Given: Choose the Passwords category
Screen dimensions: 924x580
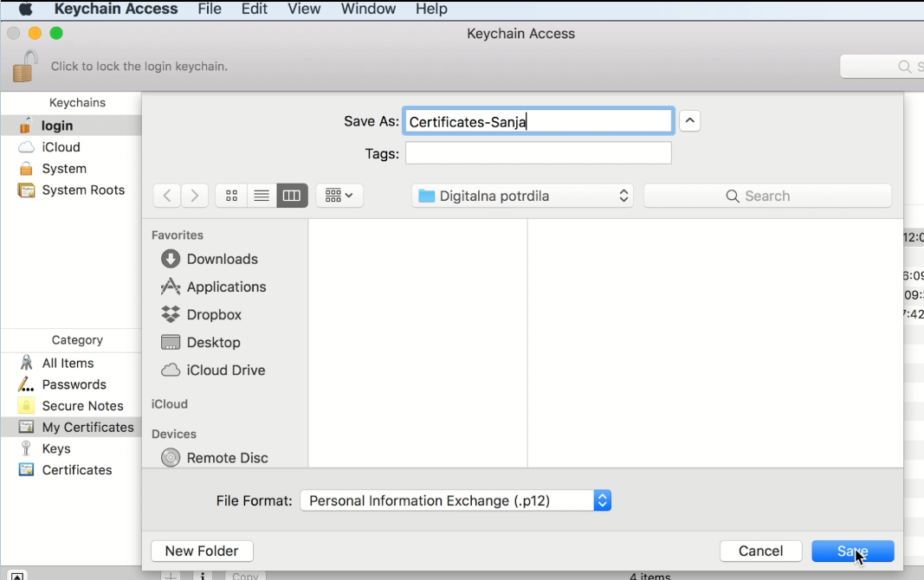Looking at the screenshot, I should (x=71, y=384).
